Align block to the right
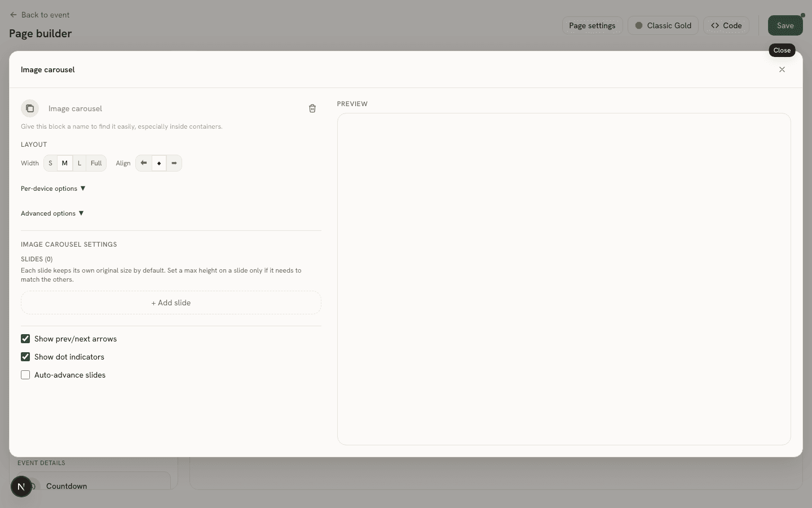The height and width of the screenshot is (508, 812). click(x=174, y=163)
